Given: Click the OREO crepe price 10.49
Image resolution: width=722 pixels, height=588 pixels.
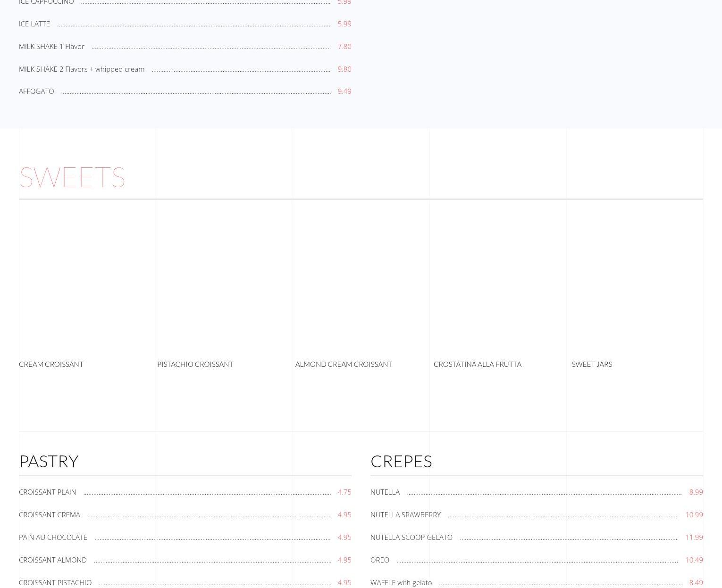Looking at the screenshot, I should pyautogui.click(x=694, y=560).
